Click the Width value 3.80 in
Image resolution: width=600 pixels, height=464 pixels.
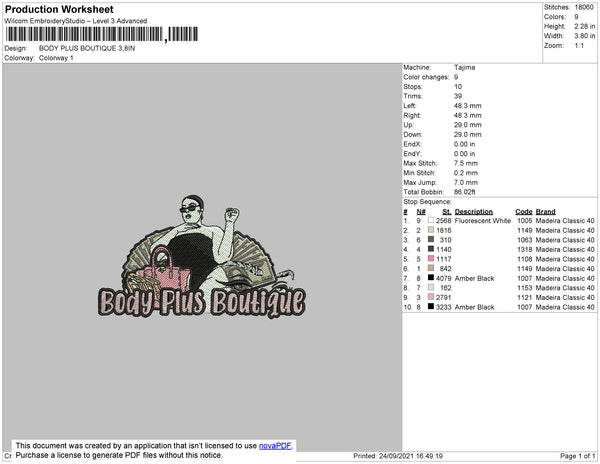[x=585, y=36]
